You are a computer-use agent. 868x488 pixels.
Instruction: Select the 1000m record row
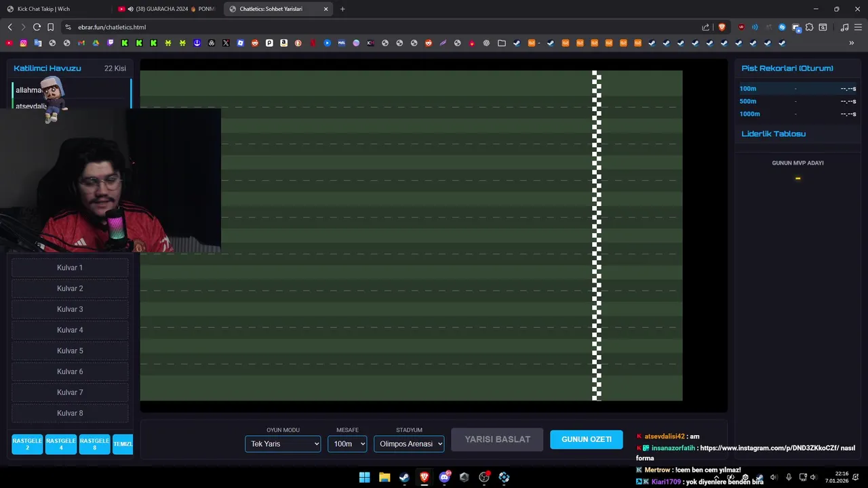(797, 114)
